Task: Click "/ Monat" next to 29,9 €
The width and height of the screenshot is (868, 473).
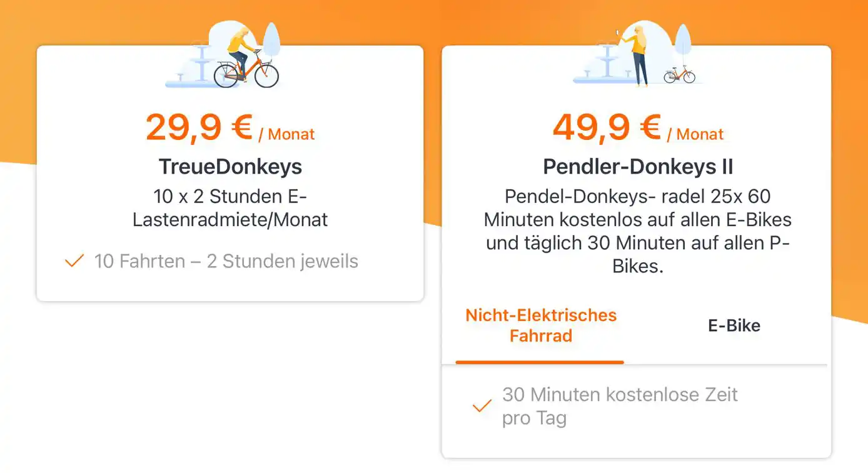Action: tap(286, 134)
